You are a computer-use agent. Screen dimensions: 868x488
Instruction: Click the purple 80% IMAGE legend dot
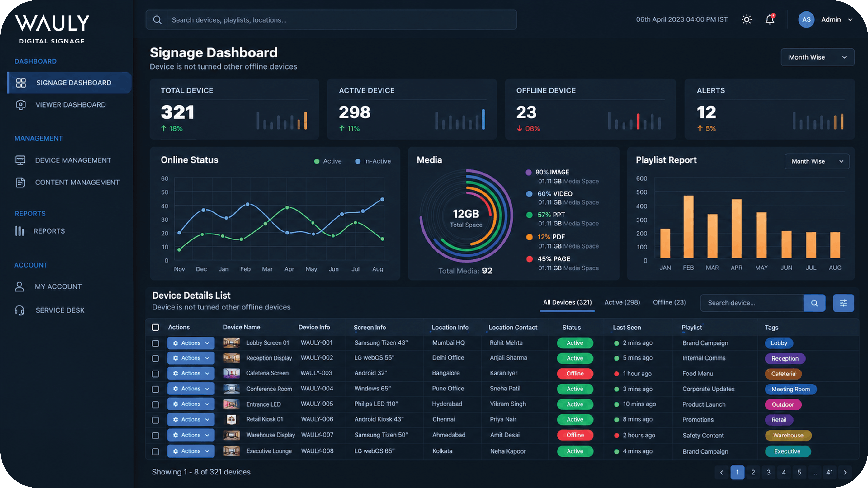click(529, 172)
